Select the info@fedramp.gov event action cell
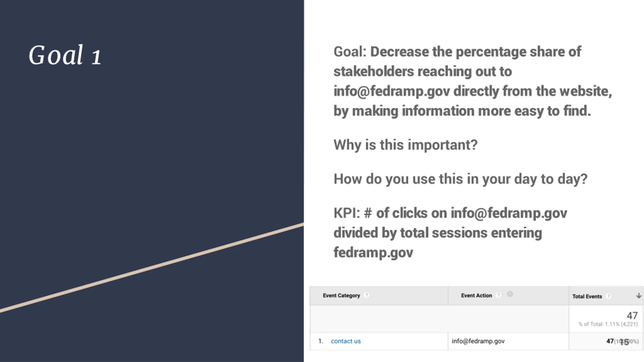644x362 pixels. (x=478, y=341)
